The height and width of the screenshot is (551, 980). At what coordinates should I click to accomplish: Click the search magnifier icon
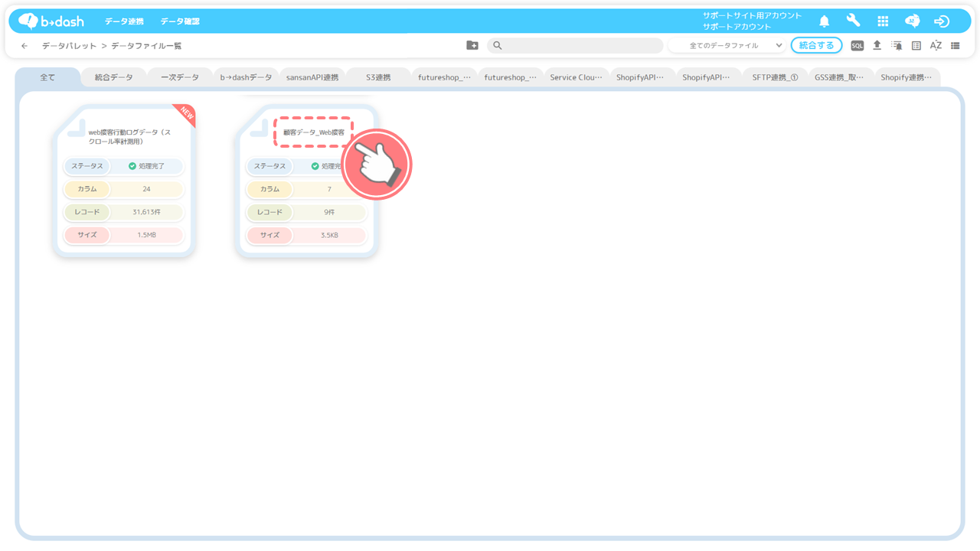498,46
